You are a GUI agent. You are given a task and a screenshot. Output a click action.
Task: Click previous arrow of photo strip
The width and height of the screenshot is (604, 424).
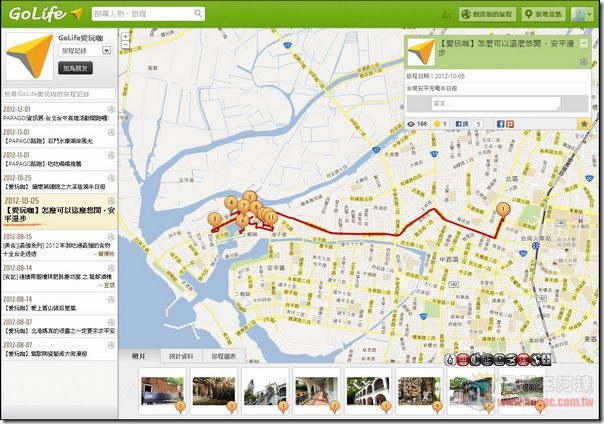coord(130,390)
